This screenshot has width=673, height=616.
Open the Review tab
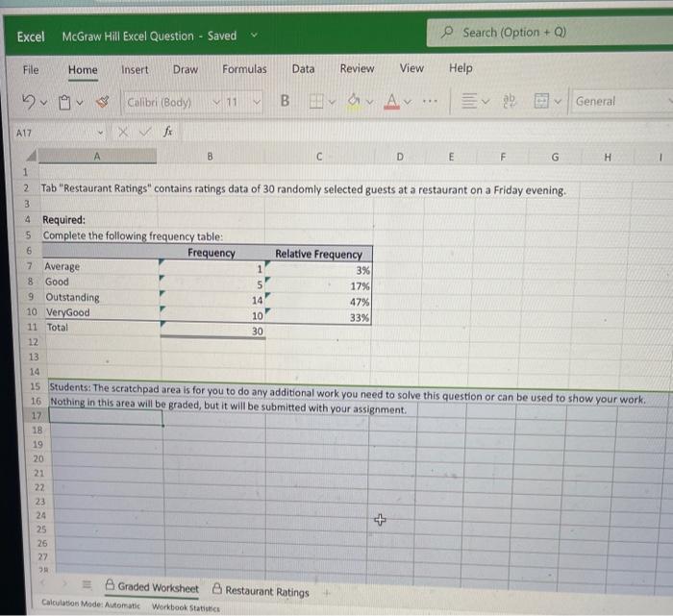pyautogui.click(x=357, y=68)
